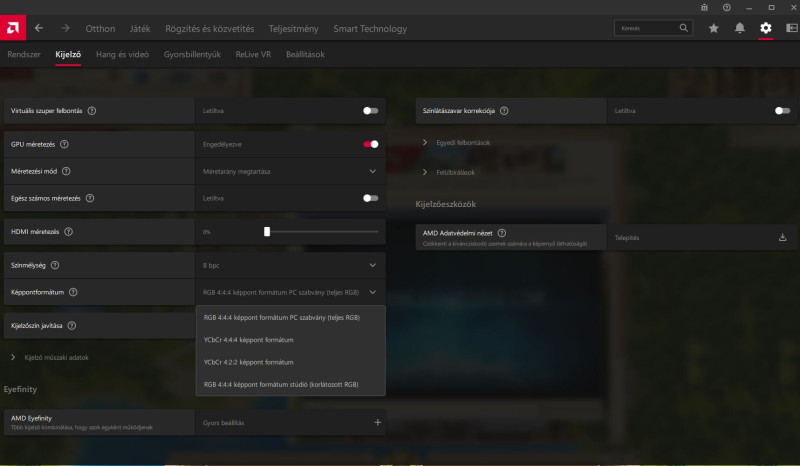Open Smart Technology section
The image size is (800, 466).
pyautogui.click(x=370, y=29)
